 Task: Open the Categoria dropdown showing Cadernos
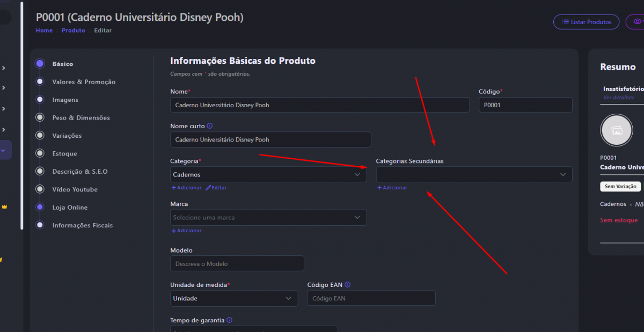(268, 174)
